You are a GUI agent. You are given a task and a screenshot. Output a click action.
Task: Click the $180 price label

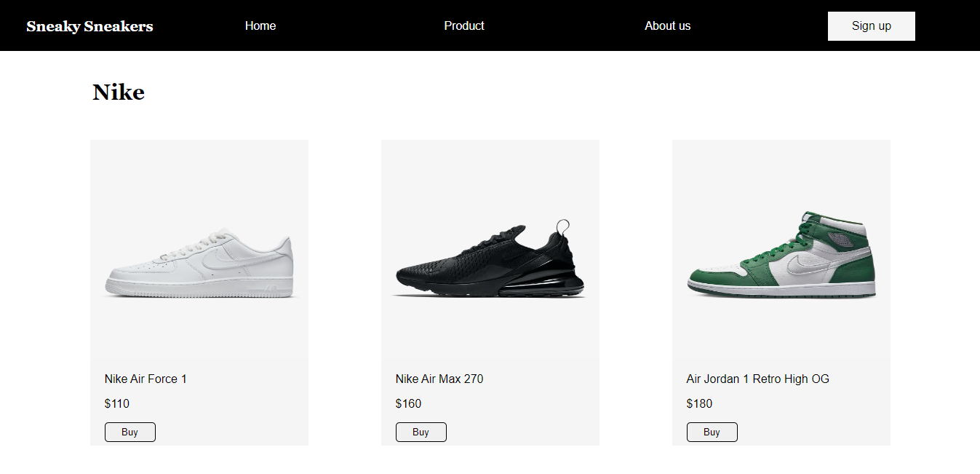coord(699,403)
